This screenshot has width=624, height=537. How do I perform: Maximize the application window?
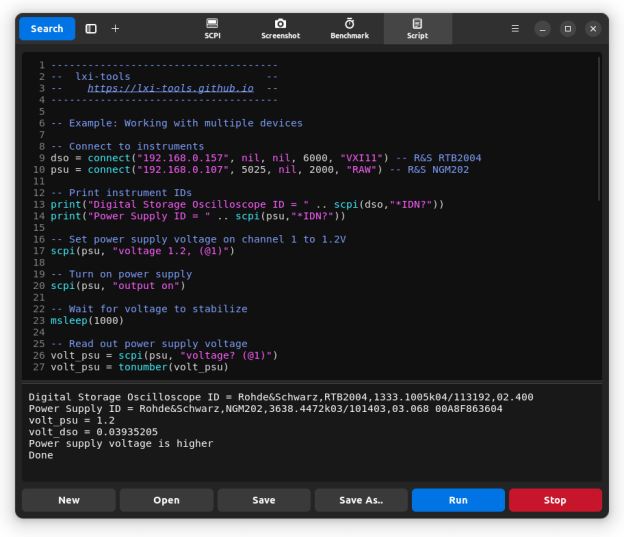(x=567, y=29)
